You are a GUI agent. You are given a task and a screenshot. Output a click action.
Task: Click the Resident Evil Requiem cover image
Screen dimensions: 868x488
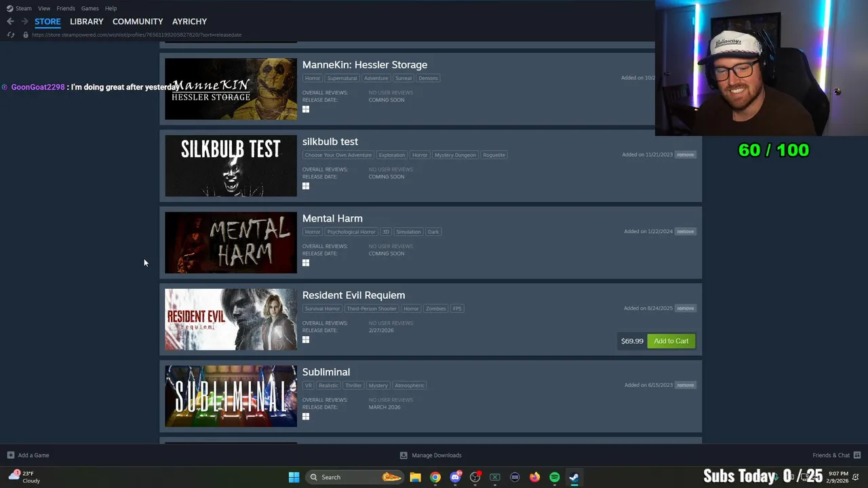coord(231,319)
